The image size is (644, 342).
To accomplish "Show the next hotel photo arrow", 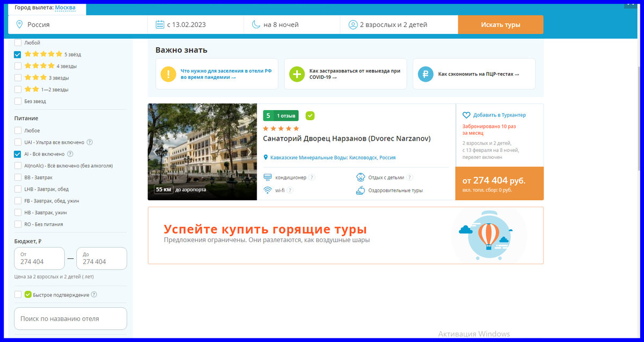I will pyautogui.click(x=249, y=152).
